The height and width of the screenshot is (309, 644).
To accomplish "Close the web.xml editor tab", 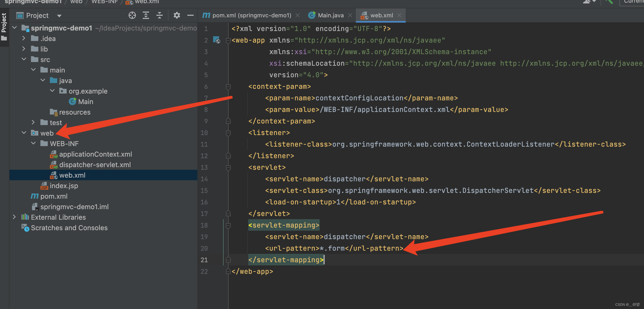I will tap(399, 16).
